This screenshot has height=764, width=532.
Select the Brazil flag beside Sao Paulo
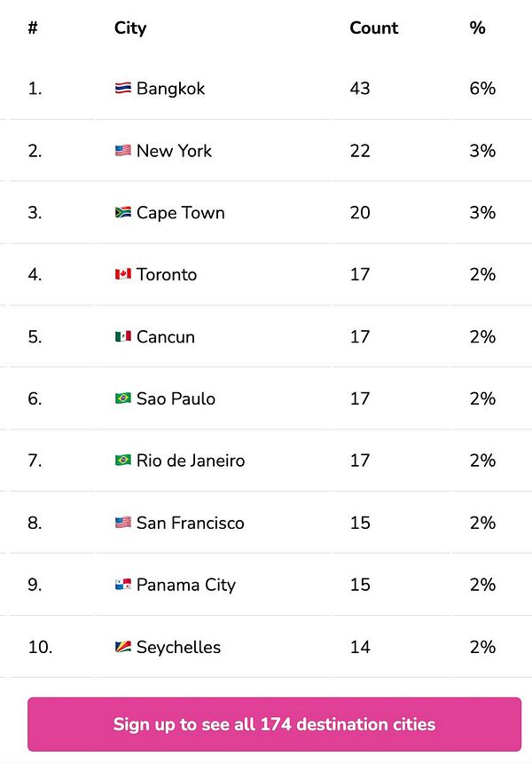point(122,398)
